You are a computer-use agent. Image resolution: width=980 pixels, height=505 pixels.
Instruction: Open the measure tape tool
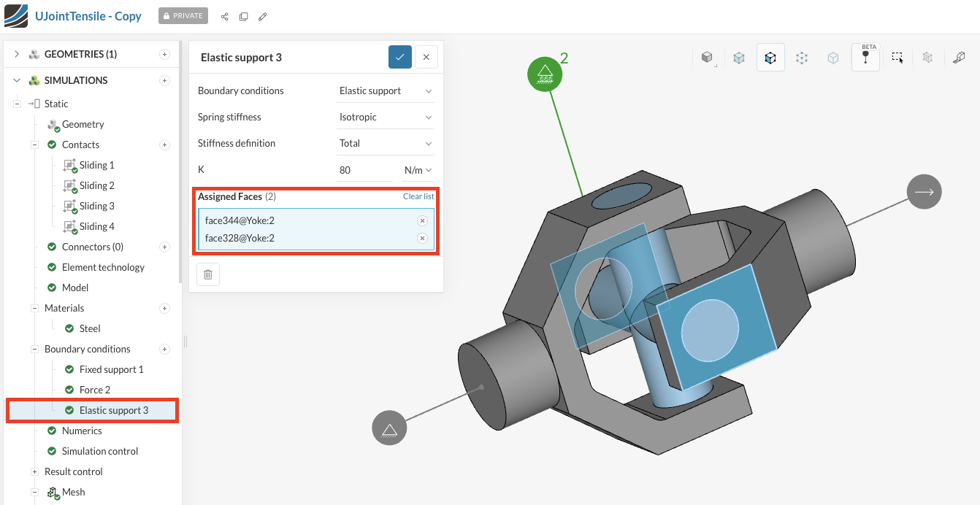[960, 57]
